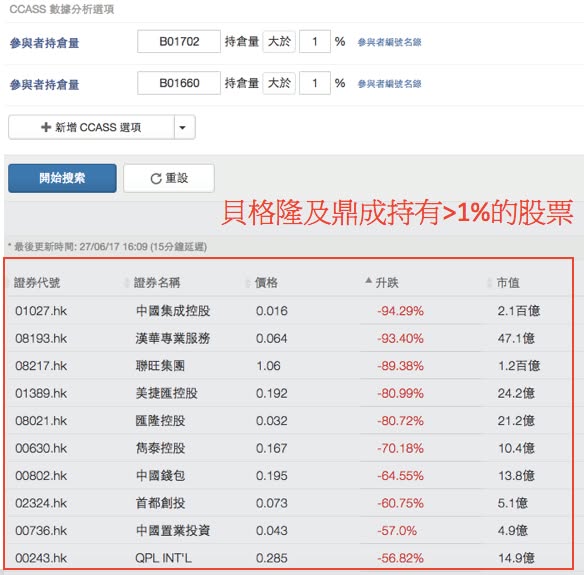Select stock code 08021.hk
Image resolution: width=584 pixels, height=575 pixels.
[41, 421]
